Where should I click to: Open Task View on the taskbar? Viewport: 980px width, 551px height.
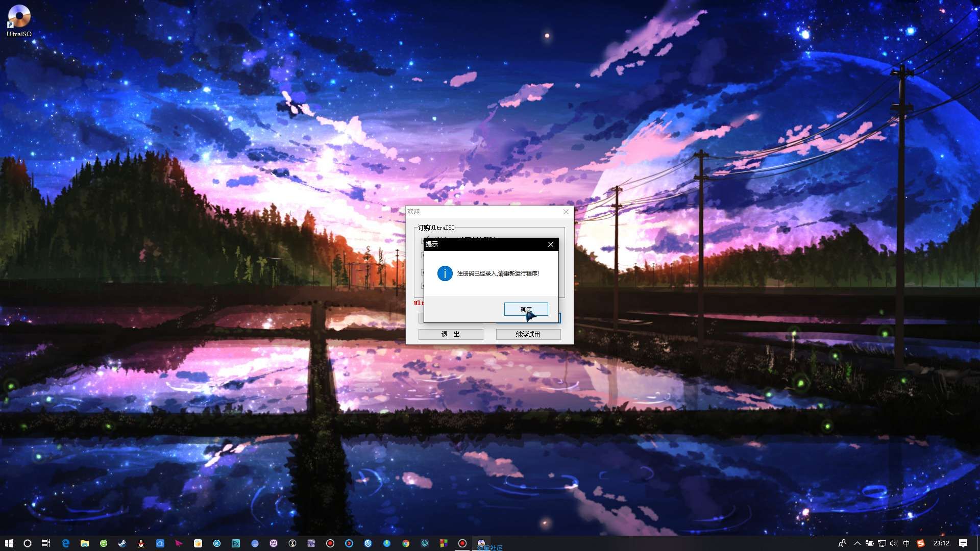tap(46, 543)
